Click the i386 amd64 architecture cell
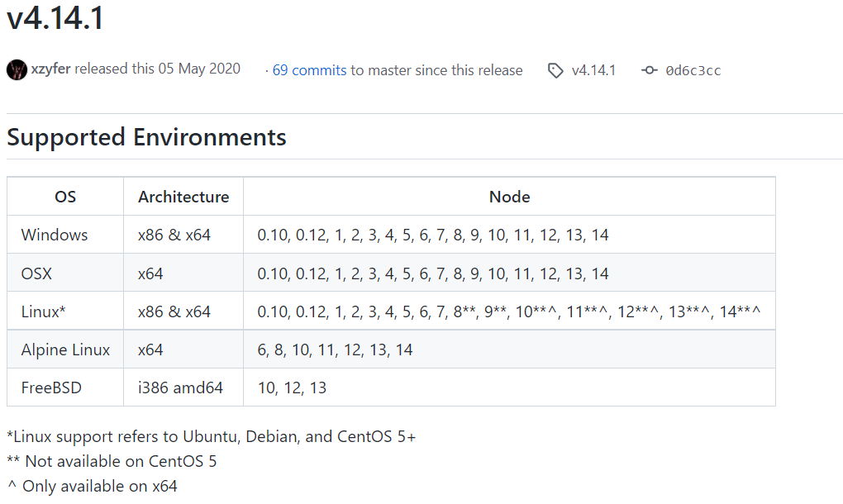This screenshot has width=843, height=504. 180,388
